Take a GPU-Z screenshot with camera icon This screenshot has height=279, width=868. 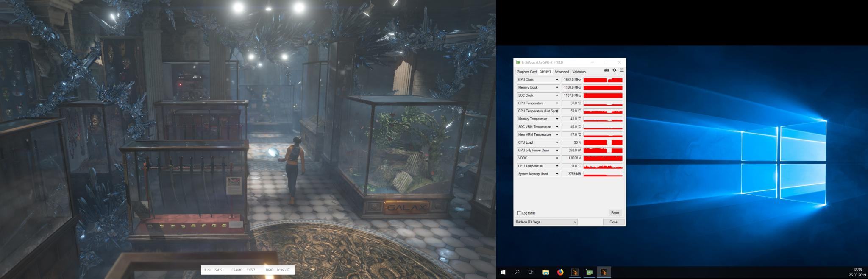click(x=606, y=70)
